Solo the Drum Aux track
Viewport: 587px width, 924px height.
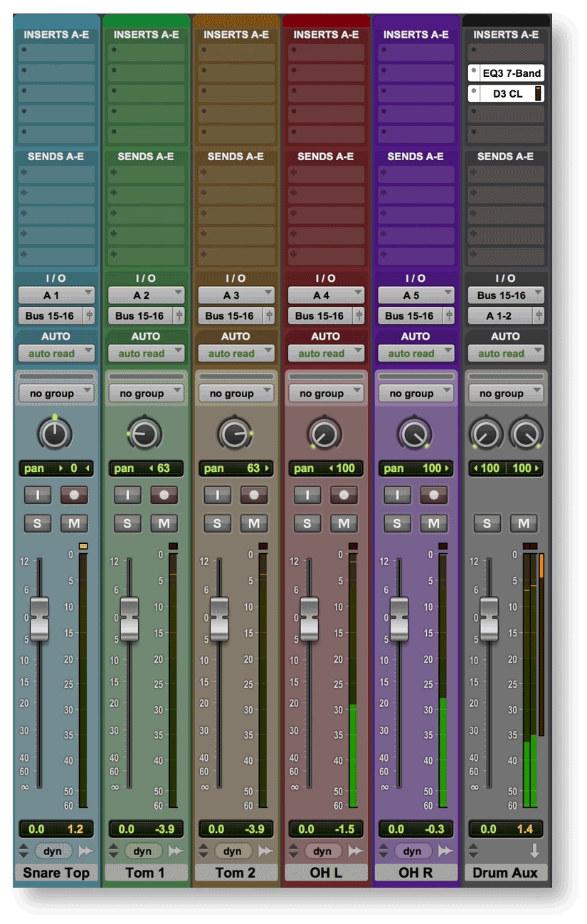click(x=487, y=523)
